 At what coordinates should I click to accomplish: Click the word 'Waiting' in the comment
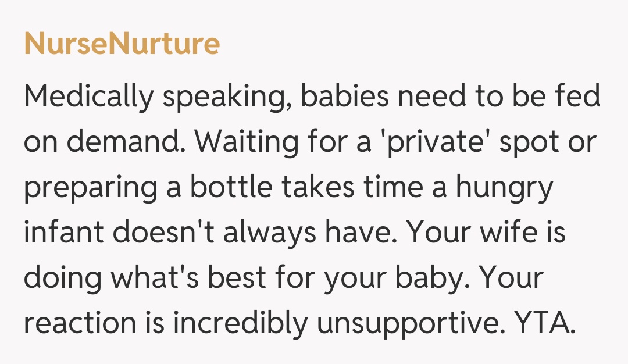point(254,142)
